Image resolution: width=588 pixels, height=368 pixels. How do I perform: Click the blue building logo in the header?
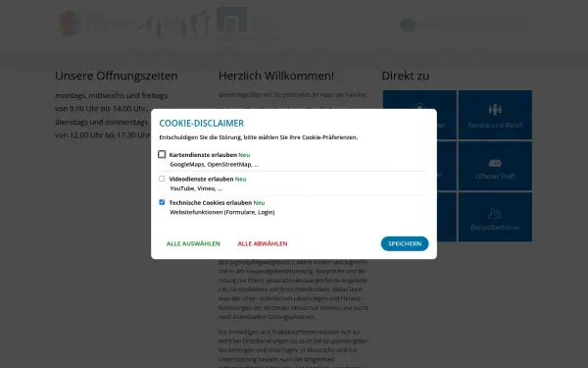(x=231, y=20)
